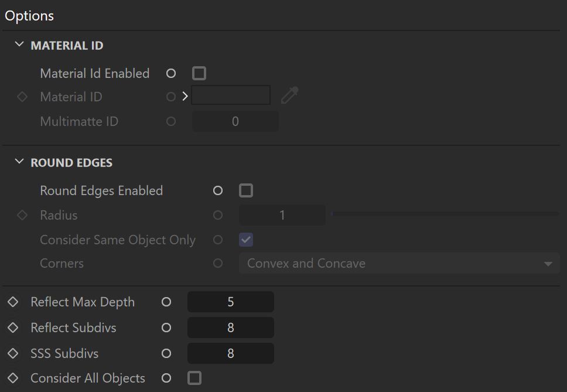Image resolution: width=567 pixels, height=392 pixels.
Task: Click the animation circle beside Material Id Enabled
Action: 171,73
